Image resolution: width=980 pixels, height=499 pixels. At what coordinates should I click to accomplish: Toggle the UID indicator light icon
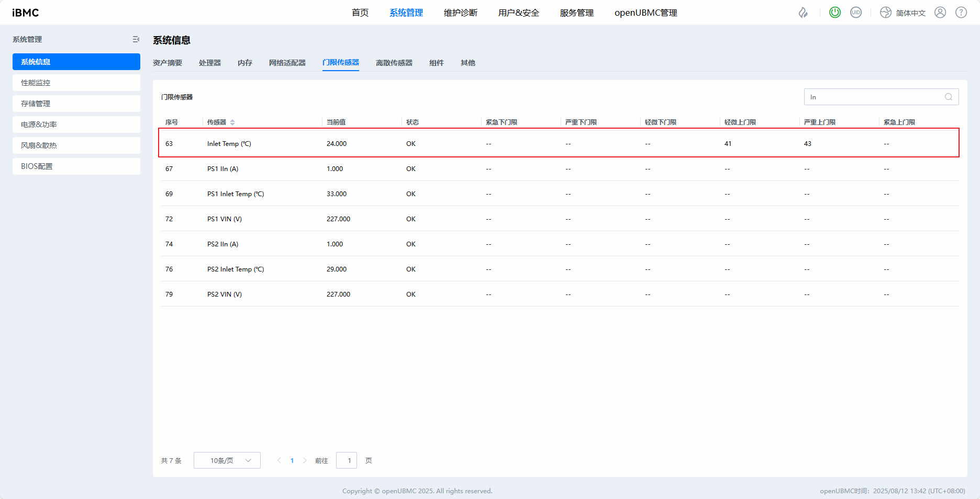point(856,13)
